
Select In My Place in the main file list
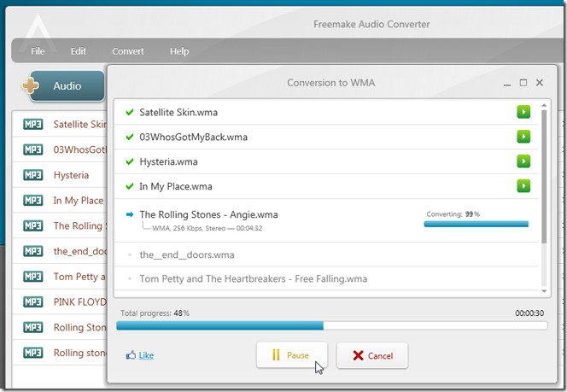pos(60,200)
